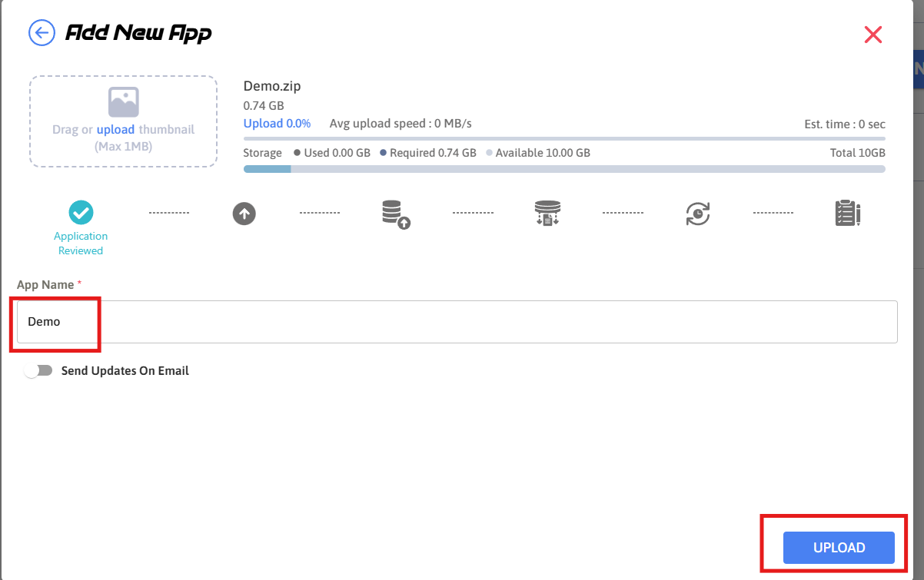Close the Add New App dialog
This screenshot has width=924, height=580.
[872, 35]
